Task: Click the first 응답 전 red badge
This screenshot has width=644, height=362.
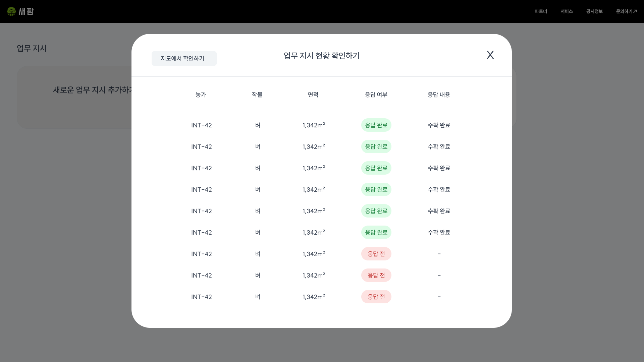Action: [376, 254]
